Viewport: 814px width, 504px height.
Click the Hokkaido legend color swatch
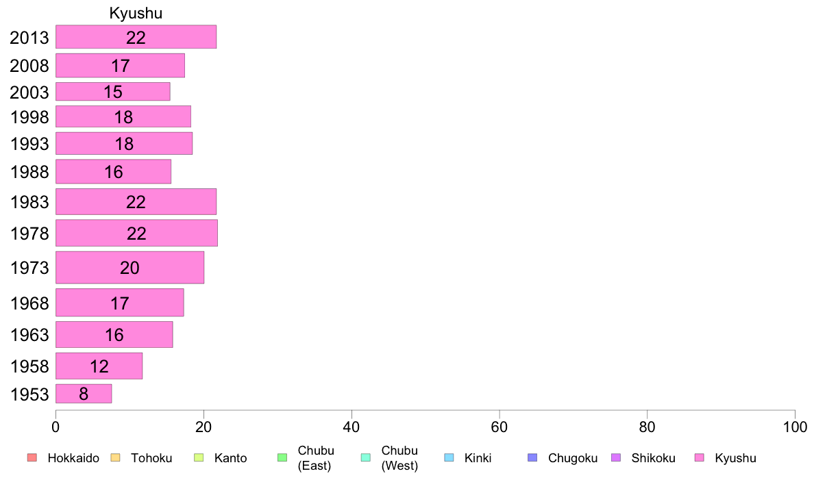tap(32, 458)
